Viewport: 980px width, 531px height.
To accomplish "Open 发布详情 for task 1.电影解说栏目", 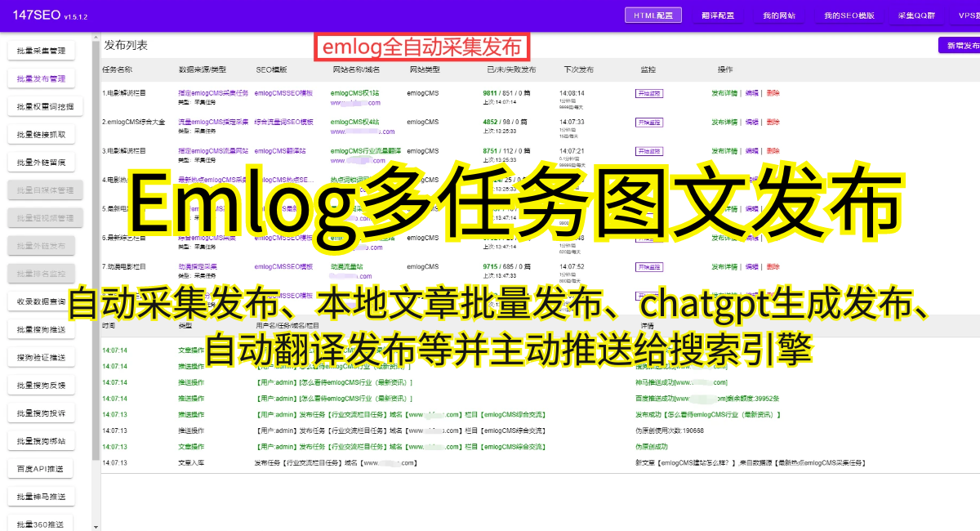I will [724, 93].
